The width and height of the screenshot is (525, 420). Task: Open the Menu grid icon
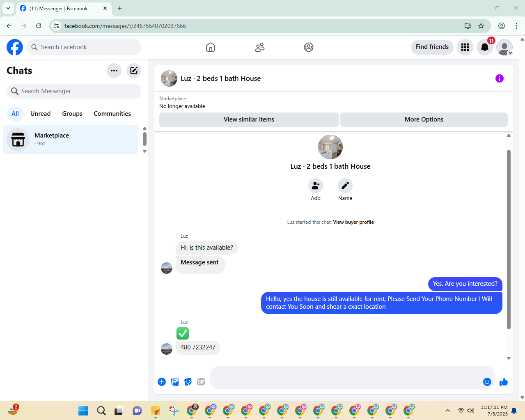point(465,47)
